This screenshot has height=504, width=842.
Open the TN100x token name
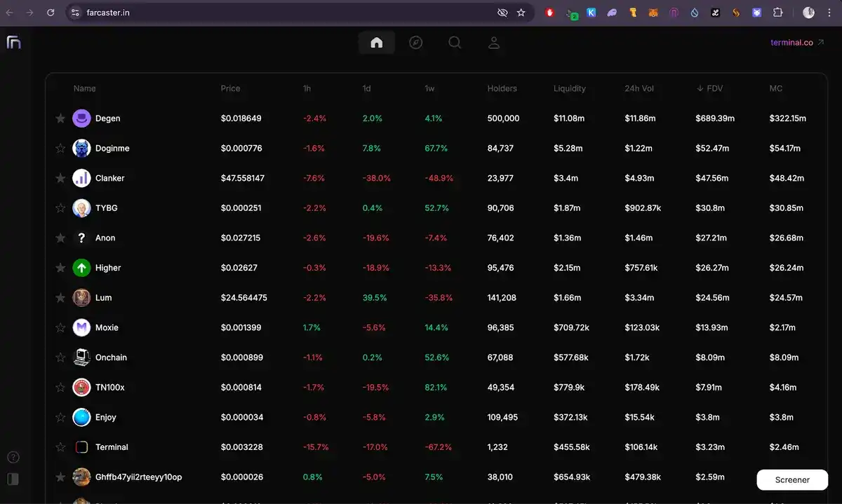coord(109,388)
